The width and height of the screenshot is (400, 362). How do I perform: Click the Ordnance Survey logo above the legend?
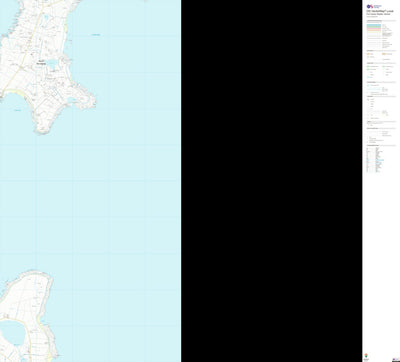[x=374, y=6]
